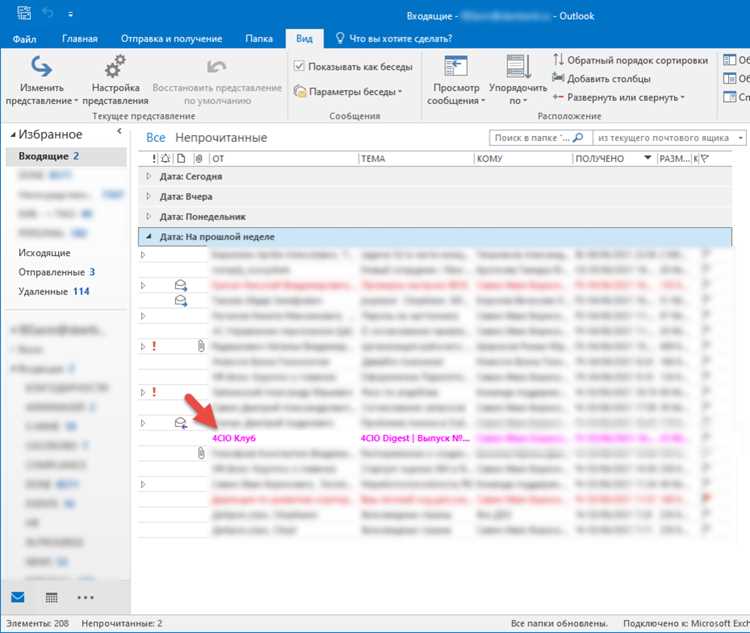This screenshot has width=750, height=633.
Task: Sort by РАЗМ... size column header
Action: click(674, 158)
